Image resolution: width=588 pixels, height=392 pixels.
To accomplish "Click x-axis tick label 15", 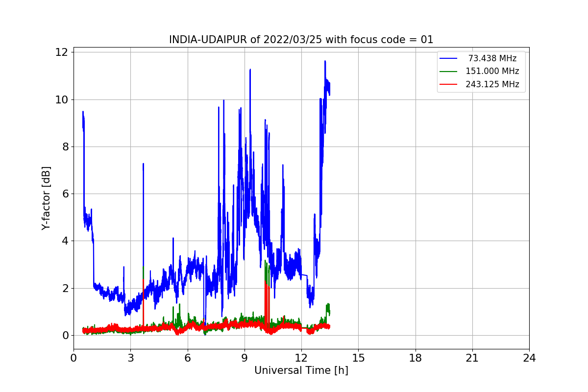I will pos(358,358).
